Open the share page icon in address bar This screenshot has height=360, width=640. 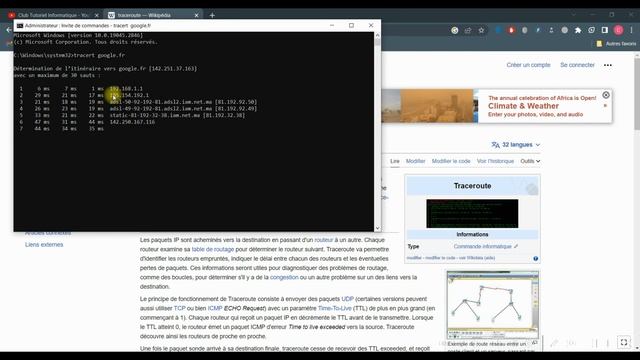point(468,30)
